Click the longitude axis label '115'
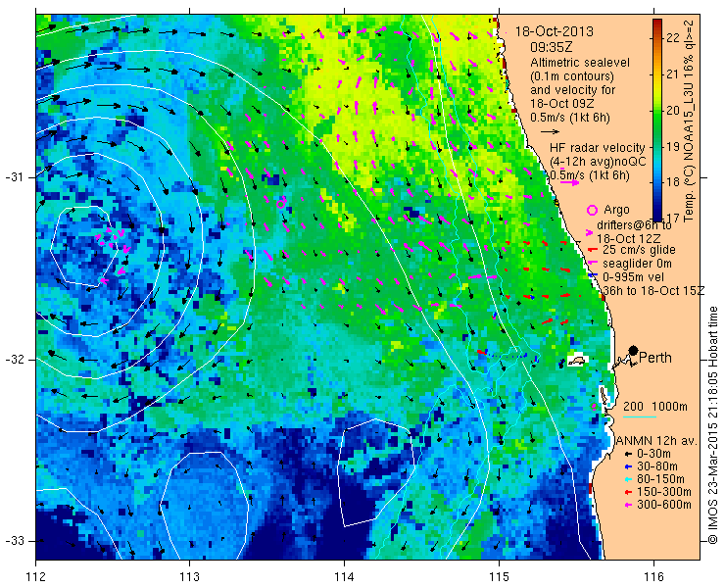Image resolution: width=725 pixels, height=588 pixels. click(x=499, y=577)
